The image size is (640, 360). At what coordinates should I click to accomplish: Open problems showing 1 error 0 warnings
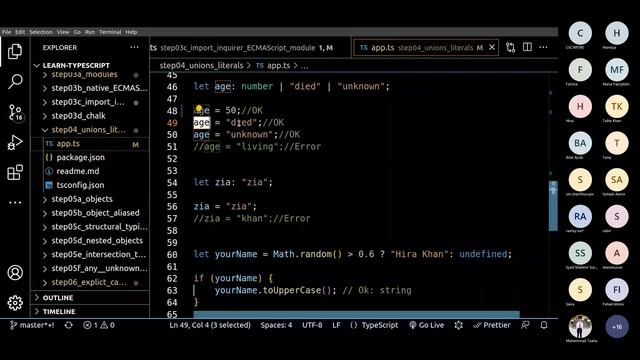pos(99,325)
